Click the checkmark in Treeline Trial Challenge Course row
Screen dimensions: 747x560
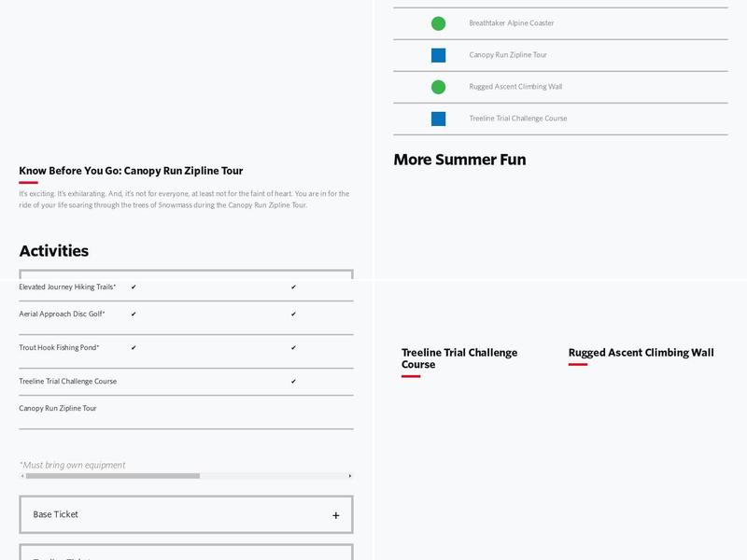[293, 382]
